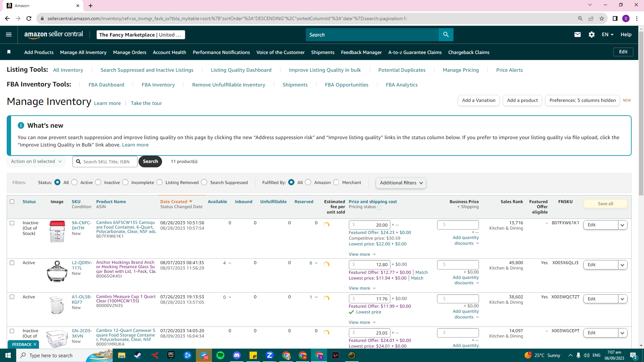This screenshot has width=644, height=362.
Task: Open the Telegram taskbar icon
Action: [204, 355]
